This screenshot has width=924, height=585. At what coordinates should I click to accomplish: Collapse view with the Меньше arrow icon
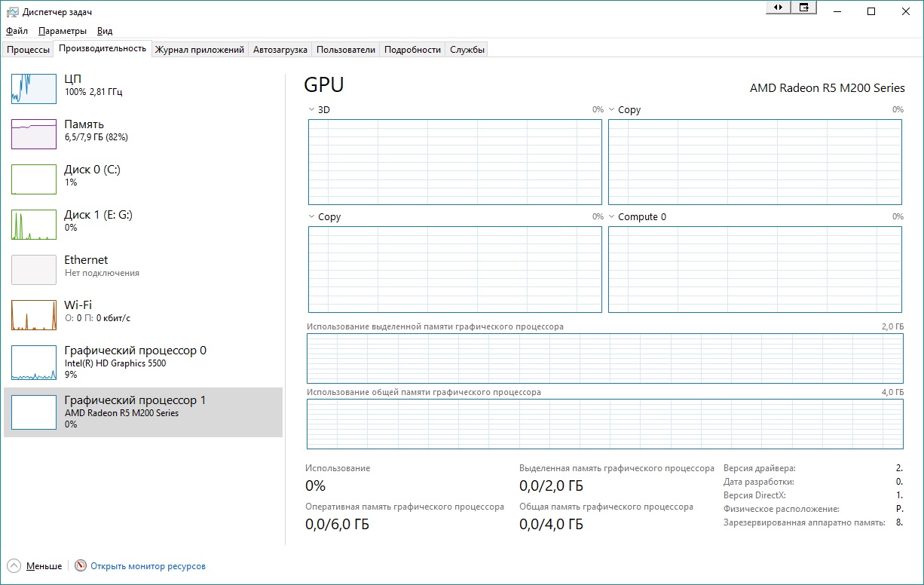[x=14, y=565]
